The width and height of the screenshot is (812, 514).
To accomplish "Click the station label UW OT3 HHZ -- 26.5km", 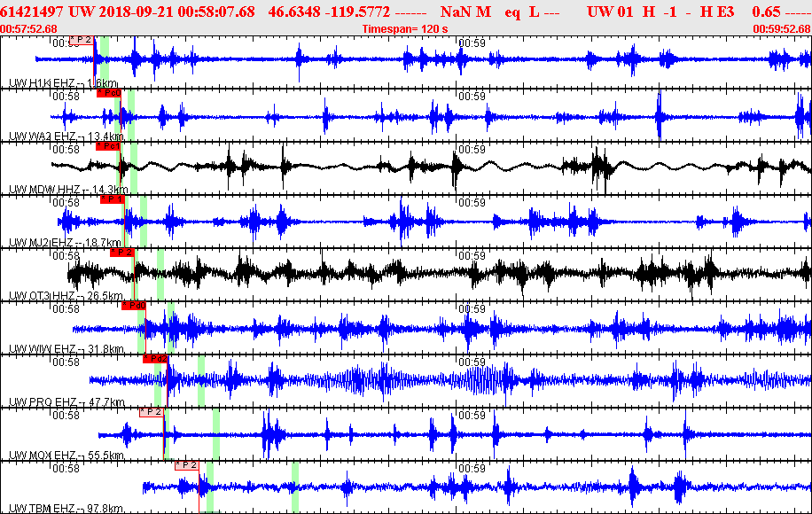I will click(x=66, y=296).
